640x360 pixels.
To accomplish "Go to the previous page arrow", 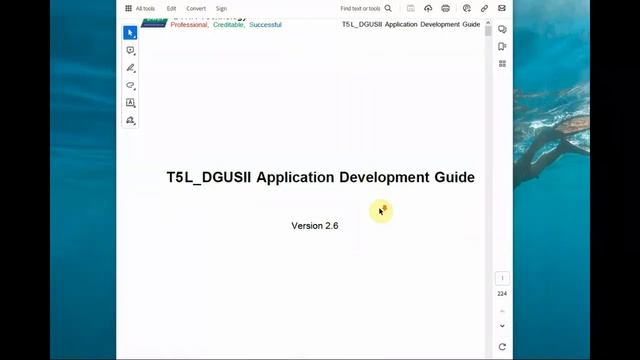I will [502, 311].
